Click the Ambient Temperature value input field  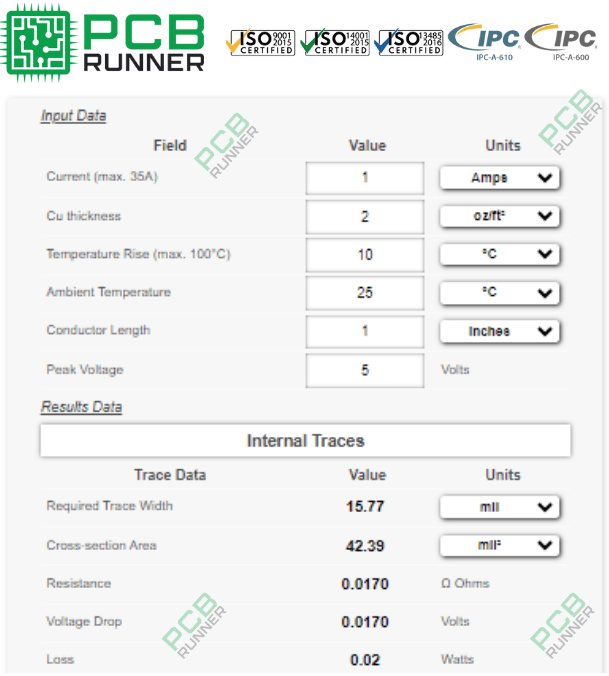[x=365, y=293]
